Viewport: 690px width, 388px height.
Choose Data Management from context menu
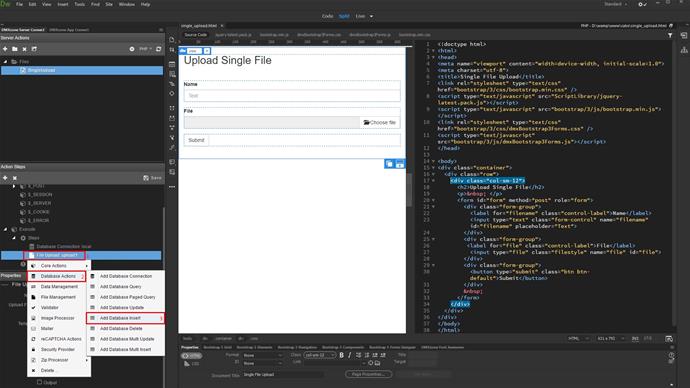click(x=59, y=287)
